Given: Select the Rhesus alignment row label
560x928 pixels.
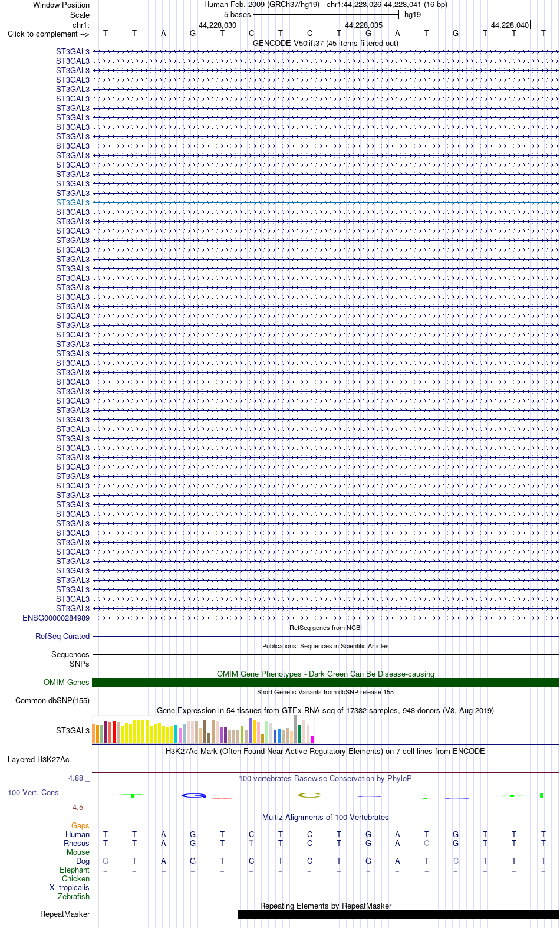Looking at the screenshot, I should (77, 843).
